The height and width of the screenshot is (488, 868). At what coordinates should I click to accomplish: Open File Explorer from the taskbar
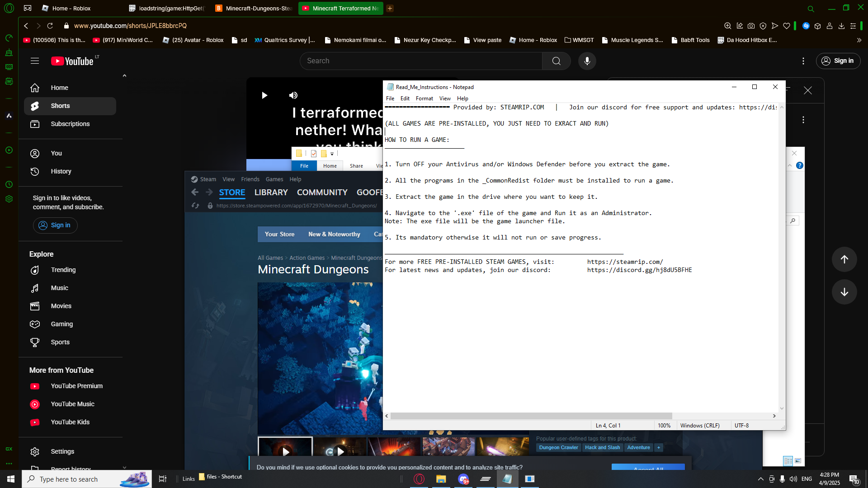pos(441,479)
